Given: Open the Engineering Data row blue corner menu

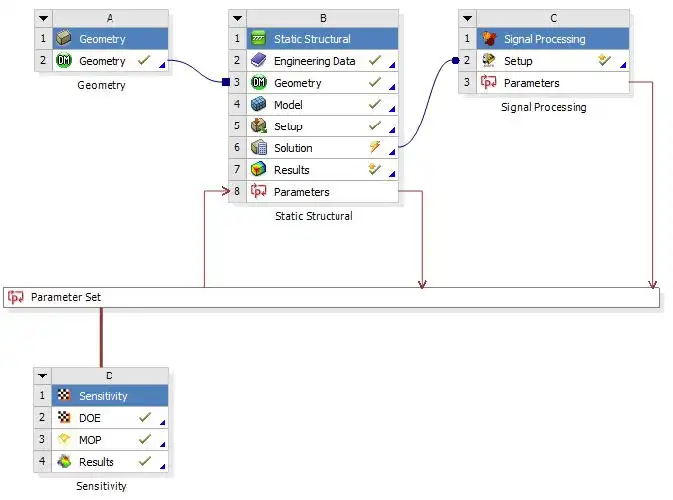Looking at the screenshot, I should point(392,65).
